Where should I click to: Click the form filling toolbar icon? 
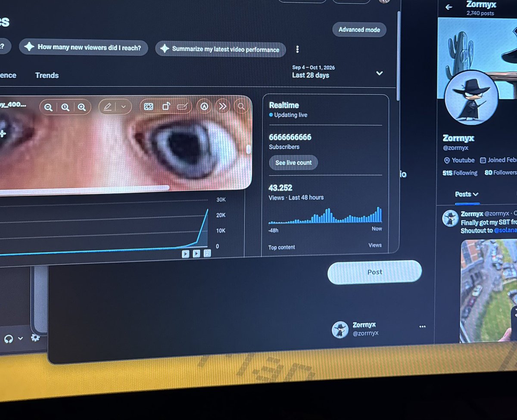[182, 106]
